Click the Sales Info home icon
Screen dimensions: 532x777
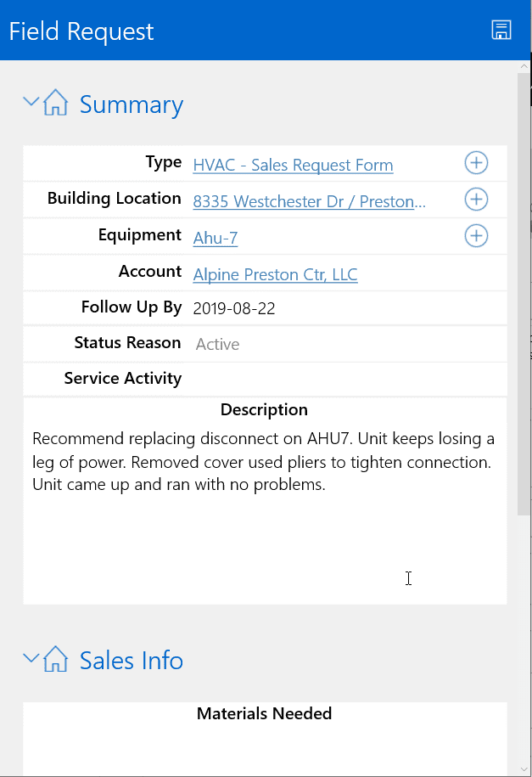coord(55,660)
